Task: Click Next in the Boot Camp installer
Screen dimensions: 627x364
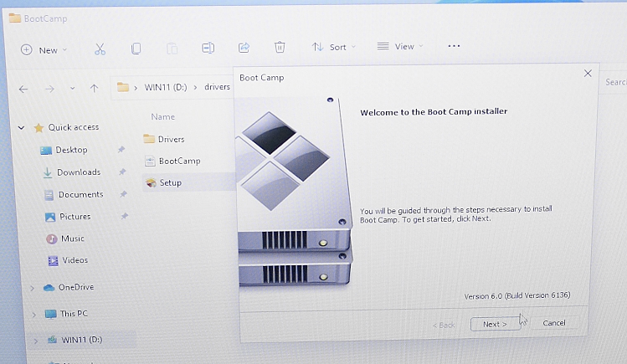Action: tap(496, 324)
